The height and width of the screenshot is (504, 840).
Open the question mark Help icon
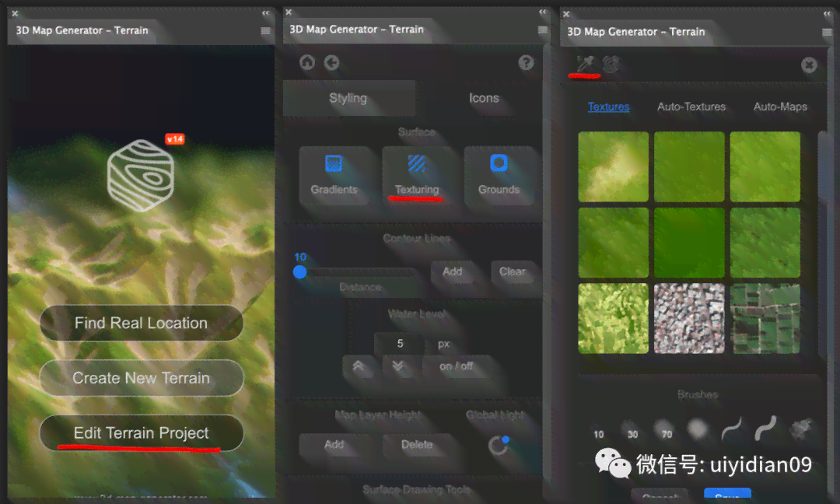point(526,63)
